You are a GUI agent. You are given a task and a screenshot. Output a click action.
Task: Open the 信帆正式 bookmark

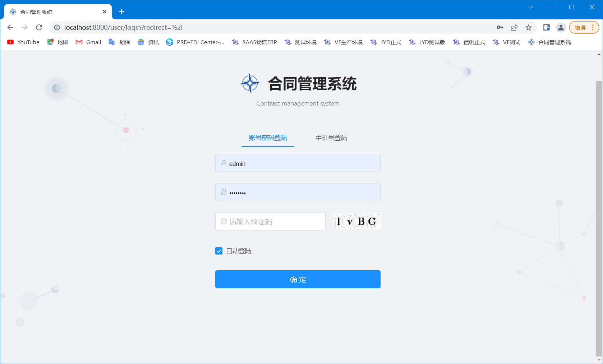coord(469,42)
